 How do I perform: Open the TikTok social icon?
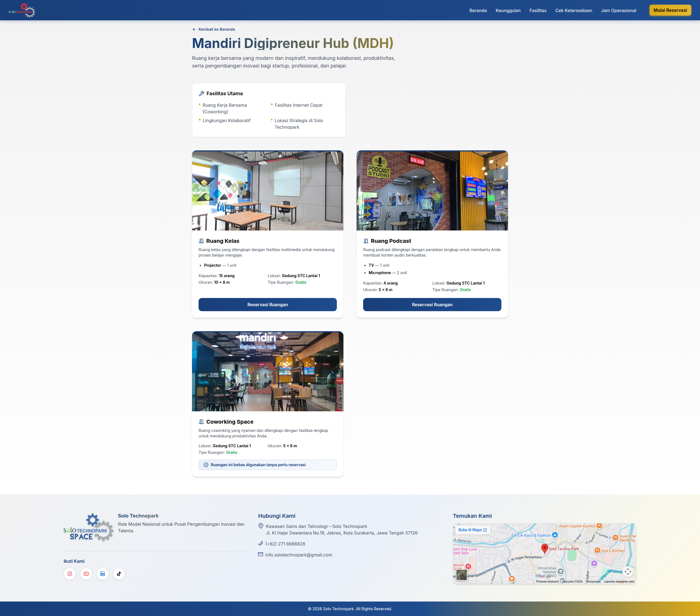119,574
